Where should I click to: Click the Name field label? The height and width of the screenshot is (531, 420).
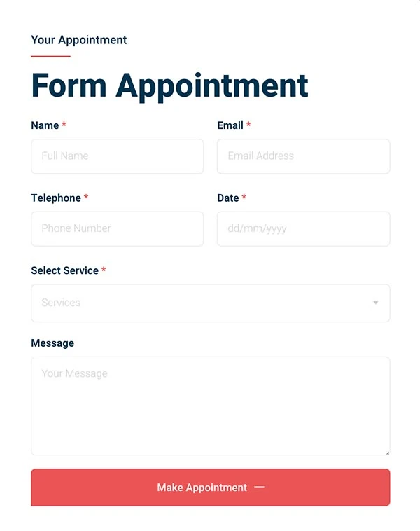45,125
